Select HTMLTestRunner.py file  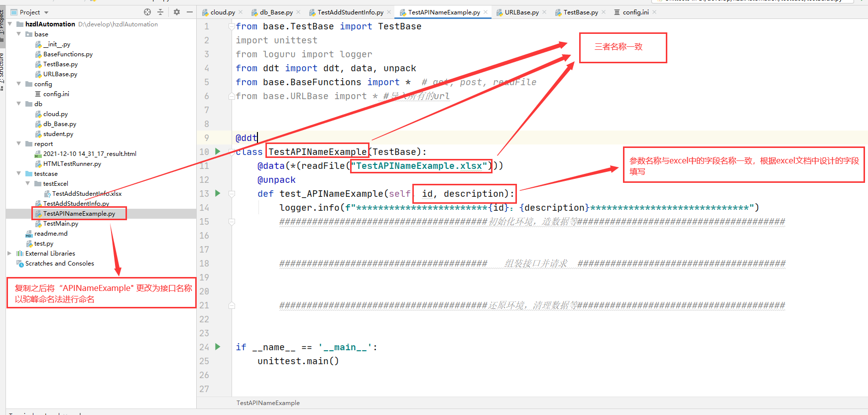pos(72,164)
